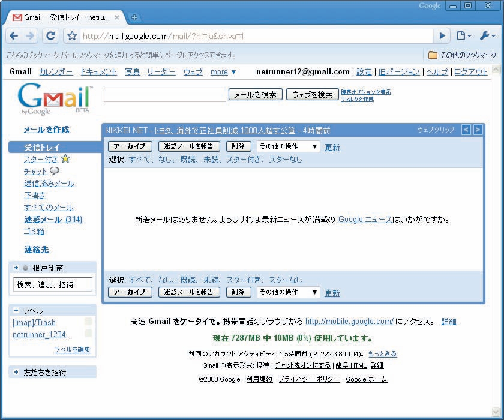
Task: Close the Gmail tab
Action: click(x=117, y=17)
